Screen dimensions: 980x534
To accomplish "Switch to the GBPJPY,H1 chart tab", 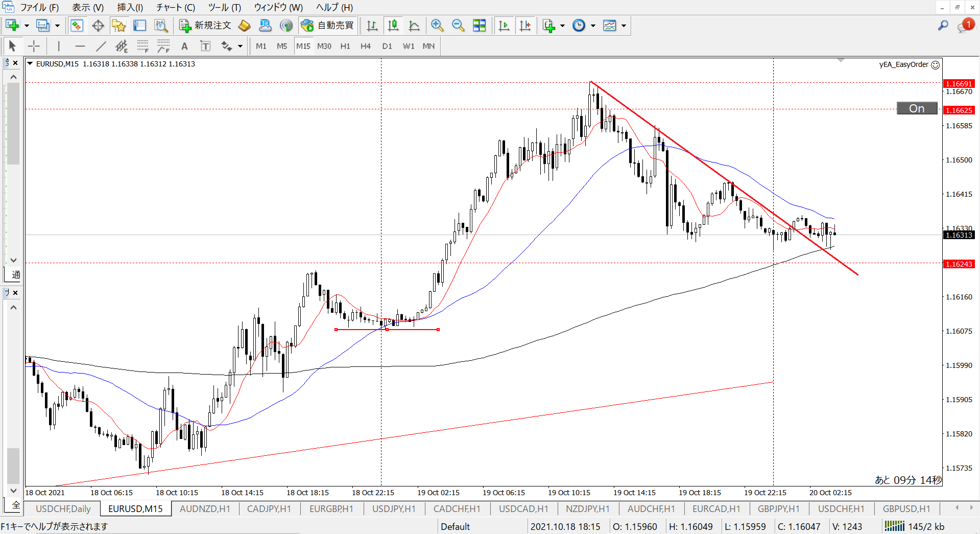I will click(778, 508).
